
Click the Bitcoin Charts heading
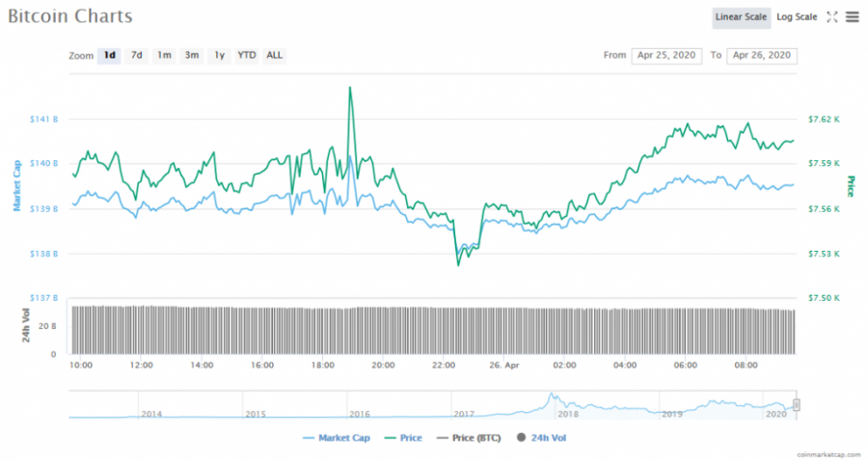pos(70,16)
